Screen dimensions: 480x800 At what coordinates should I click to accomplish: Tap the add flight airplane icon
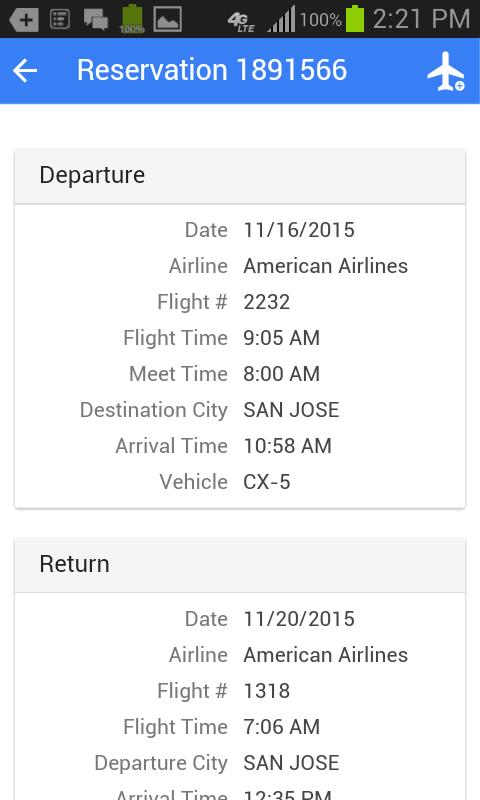coord(446,71)
